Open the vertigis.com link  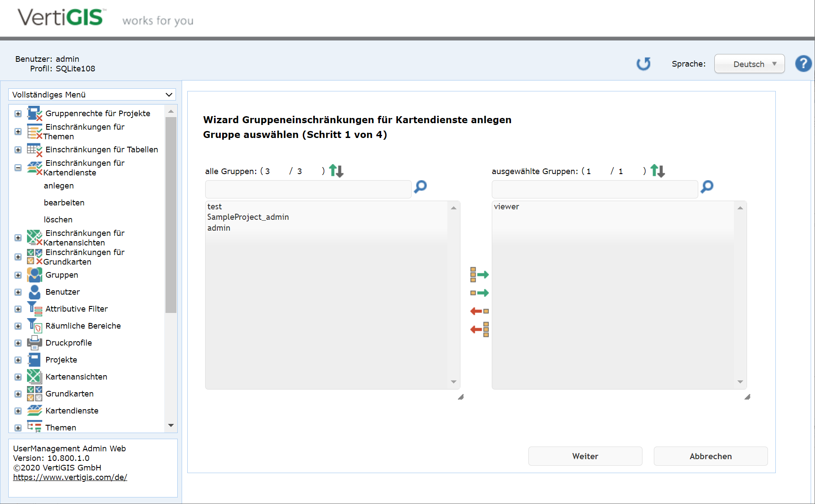pyautogui.click(x=70, y=477)
